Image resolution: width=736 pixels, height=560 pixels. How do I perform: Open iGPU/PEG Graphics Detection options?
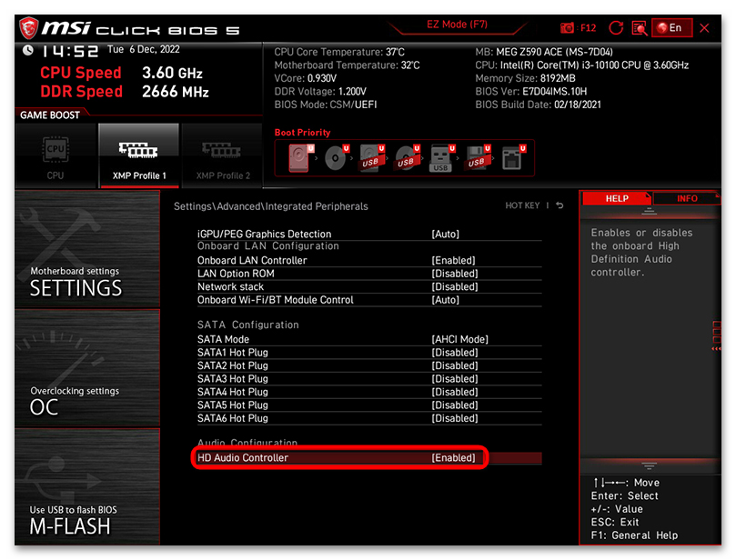(x=445, y=234)
